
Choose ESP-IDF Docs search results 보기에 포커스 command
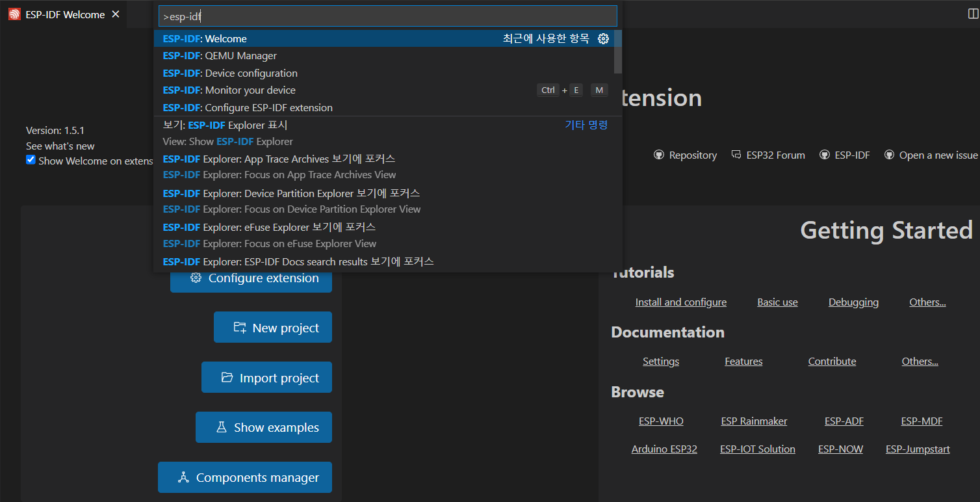(x=383, y=262)
